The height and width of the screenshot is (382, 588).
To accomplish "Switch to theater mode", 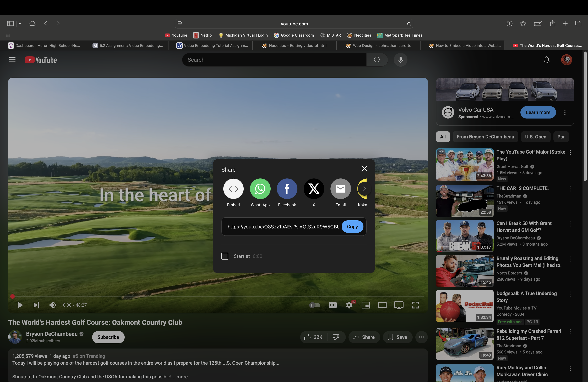I will (382, 305).
